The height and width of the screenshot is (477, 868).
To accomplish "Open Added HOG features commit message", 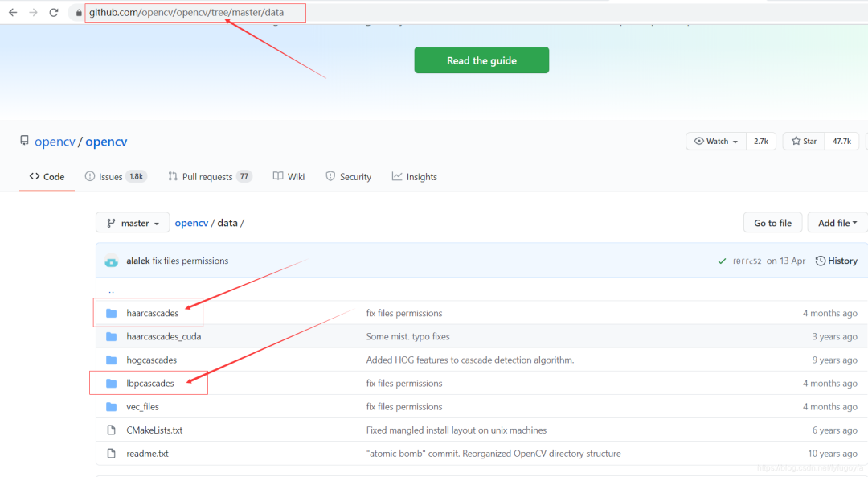I will pos(470,360).
